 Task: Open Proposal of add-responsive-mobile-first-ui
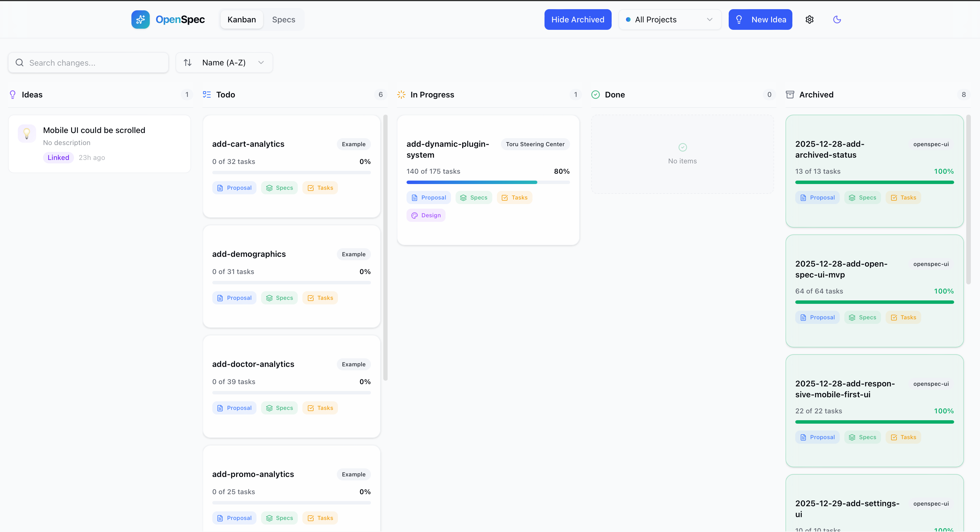(x=817, y=437)
